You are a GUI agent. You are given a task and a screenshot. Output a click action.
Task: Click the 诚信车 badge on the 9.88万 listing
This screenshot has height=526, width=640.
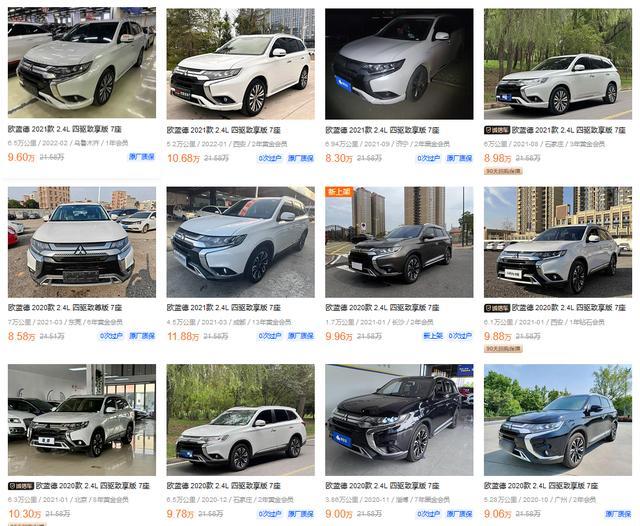click(x=497, y=308)
